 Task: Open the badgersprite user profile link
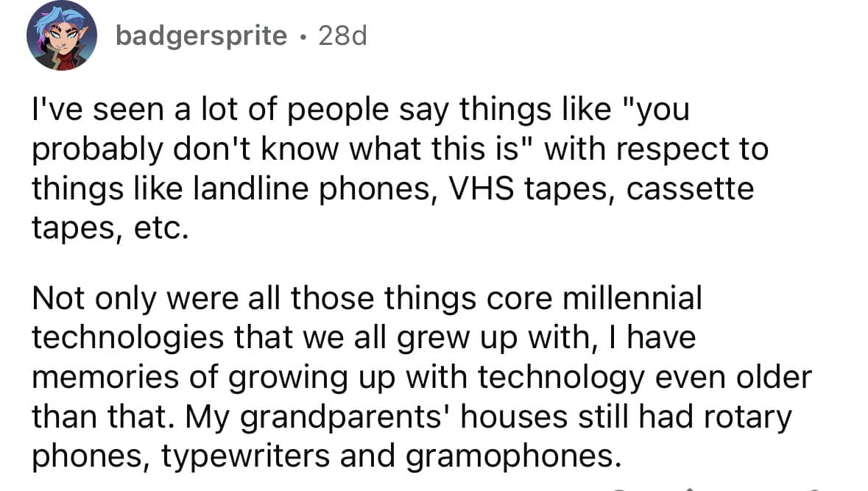pos(202,36)
